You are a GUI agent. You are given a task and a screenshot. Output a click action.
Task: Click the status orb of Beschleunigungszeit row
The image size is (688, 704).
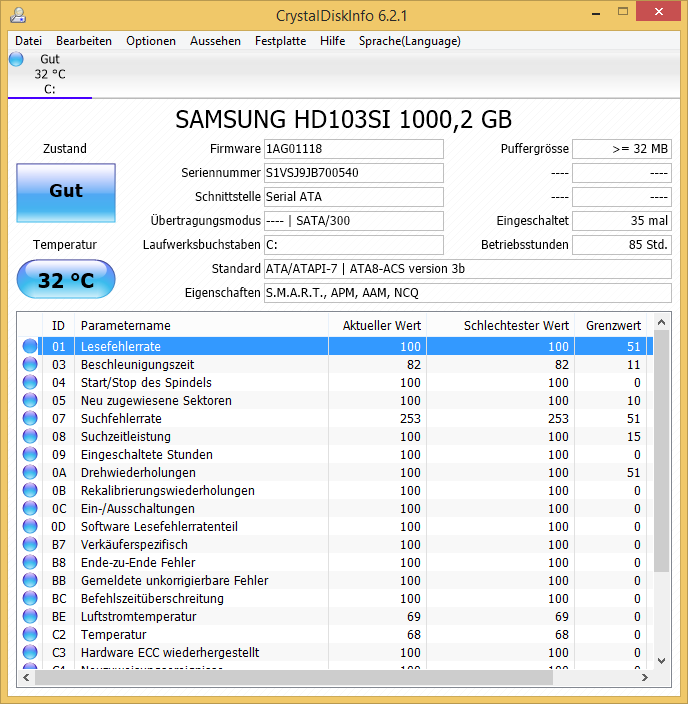click(x=30, y=364)
